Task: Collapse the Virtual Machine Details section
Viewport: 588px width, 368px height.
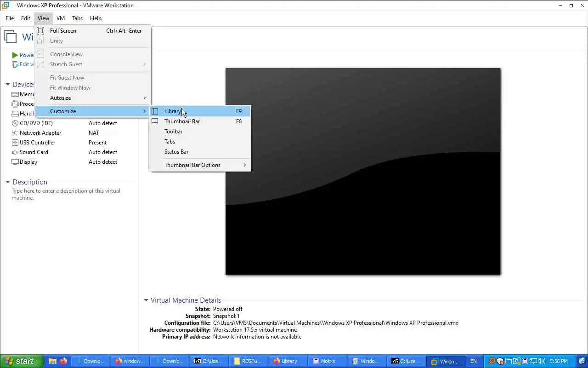Action: tap(146, 300)
